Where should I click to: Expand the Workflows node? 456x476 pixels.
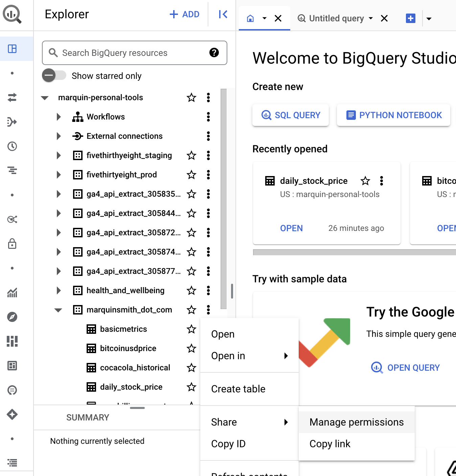[x=59, y=117]
